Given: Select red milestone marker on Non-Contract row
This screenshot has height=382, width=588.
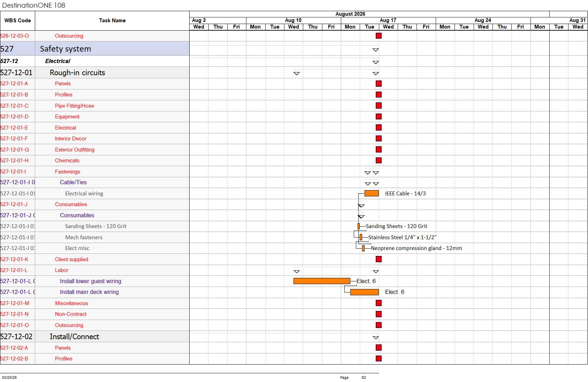Looking at the screenshot, I should [379, 314].
